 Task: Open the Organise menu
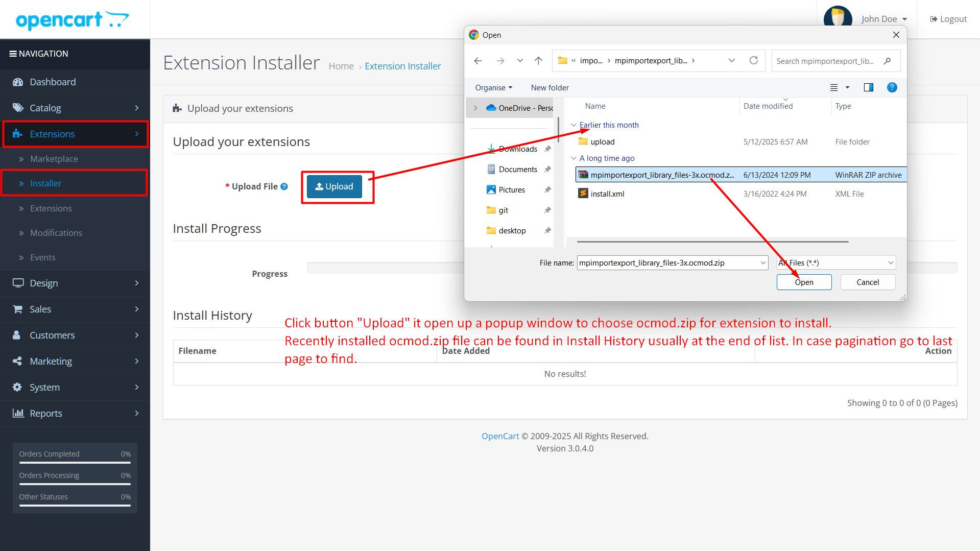click(x=493, y=87)
